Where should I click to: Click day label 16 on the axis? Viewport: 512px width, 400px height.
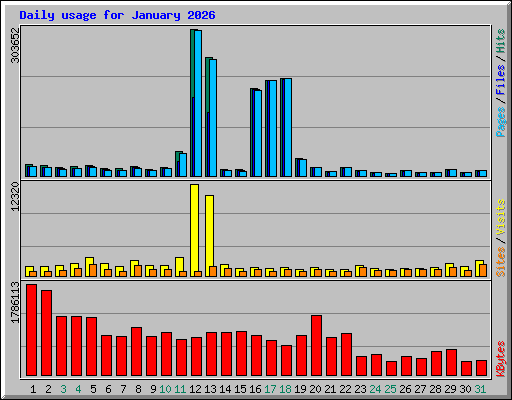(255, 389)
